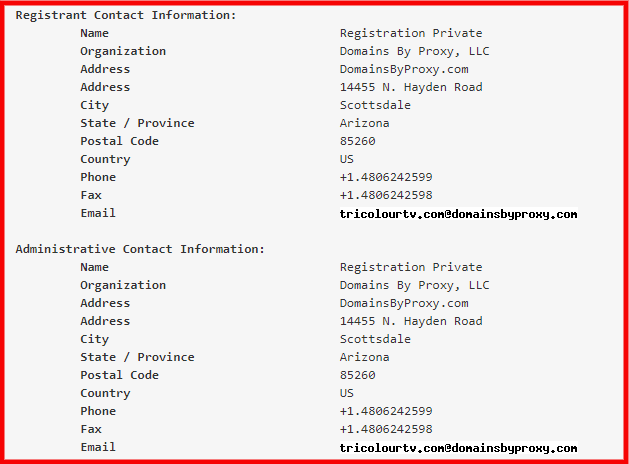Click the Administrative contact email address
The image size is (629, 464).
click(459, 448)
